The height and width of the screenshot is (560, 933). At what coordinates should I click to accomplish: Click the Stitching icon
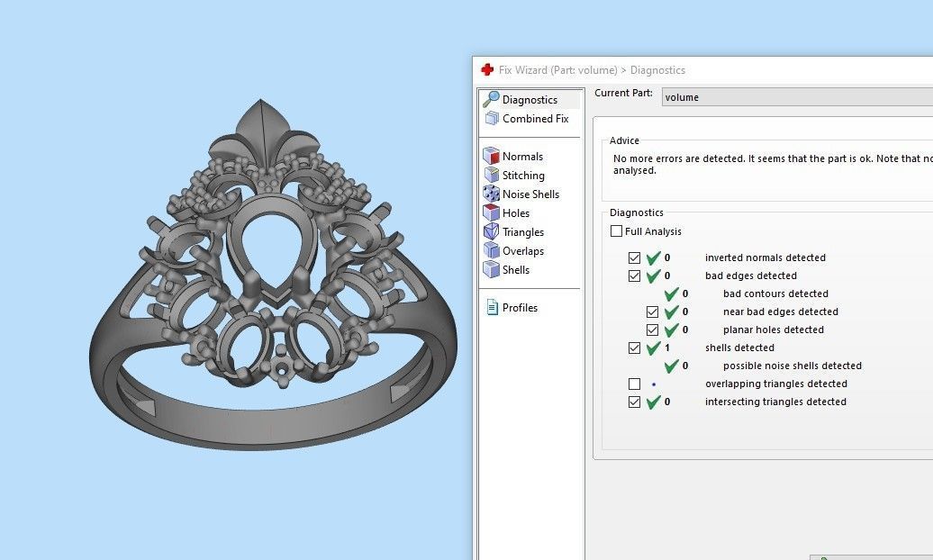point(492,175)
